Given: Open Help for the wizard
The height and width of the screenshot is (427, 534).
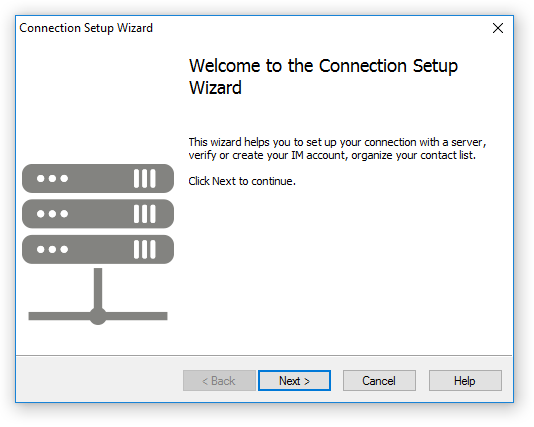Looking at the screenshot, I should (x=465, y=380).
